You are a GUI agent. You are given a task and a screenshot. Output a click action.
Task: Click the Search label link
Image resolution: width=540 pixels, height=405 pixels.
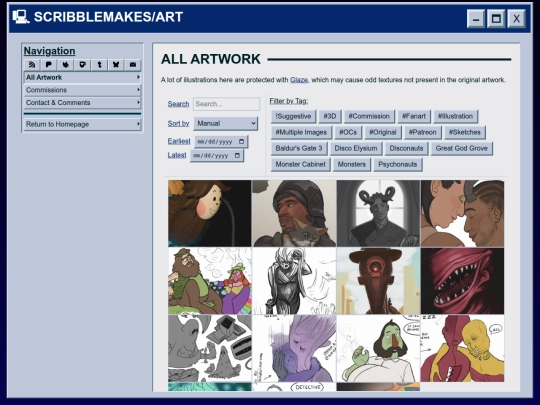[x=178, y=104]
